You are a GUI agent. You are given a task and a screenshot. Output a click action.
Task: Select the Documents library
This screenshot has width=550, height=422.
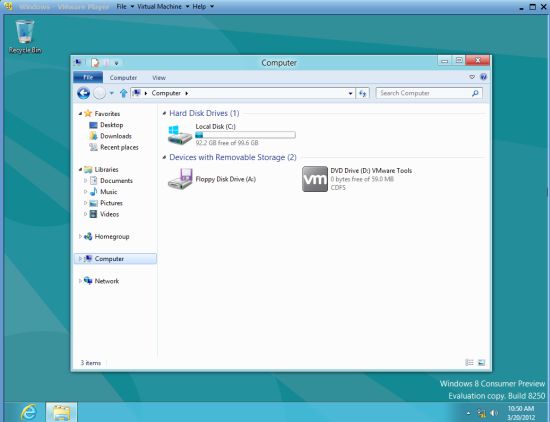tap(116, 181)
